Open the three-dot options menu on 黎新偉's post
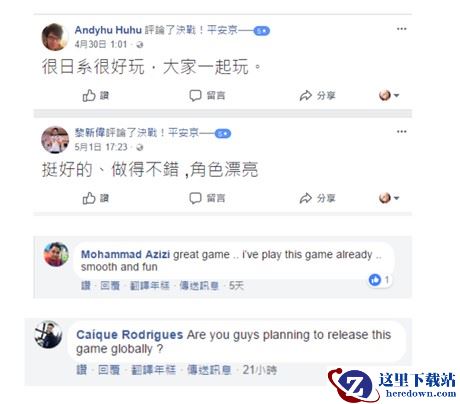The width and height of the screenshot is (460, 404). pos(401,132)
